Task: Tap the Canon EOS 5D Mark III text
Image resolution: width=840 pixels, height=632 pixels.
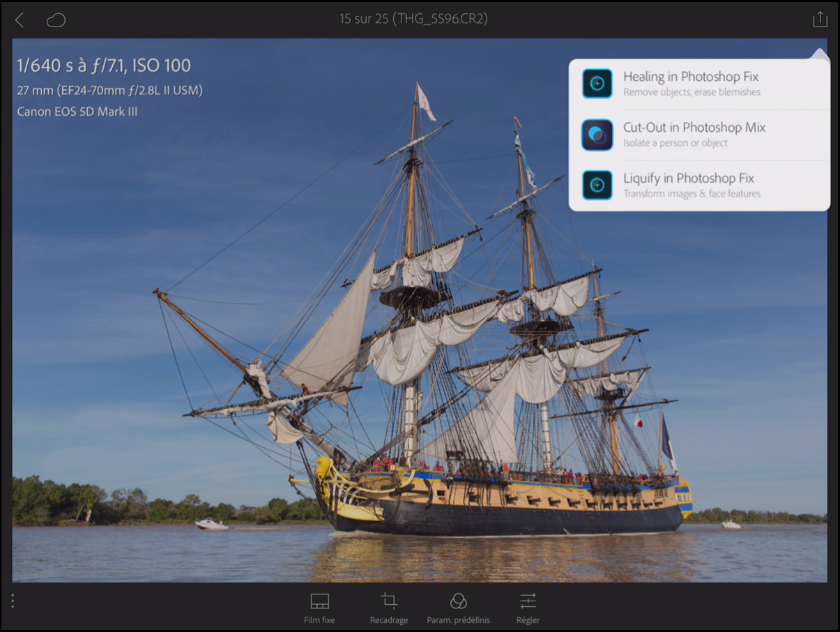Action: [77, 111]
